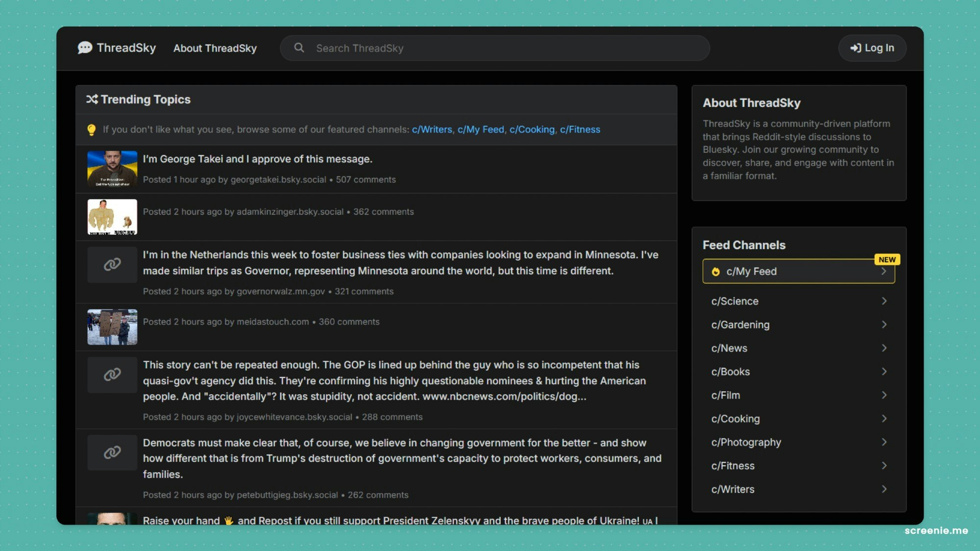Expand the c/Books channel chevron
This screenshot has height=551, width=980.
pyautogui.click(x=884, y=372)
